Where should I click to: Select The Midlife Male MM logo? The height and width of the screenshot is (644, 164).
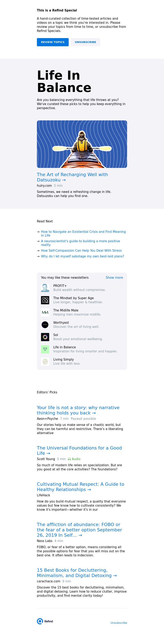[45, 312]
